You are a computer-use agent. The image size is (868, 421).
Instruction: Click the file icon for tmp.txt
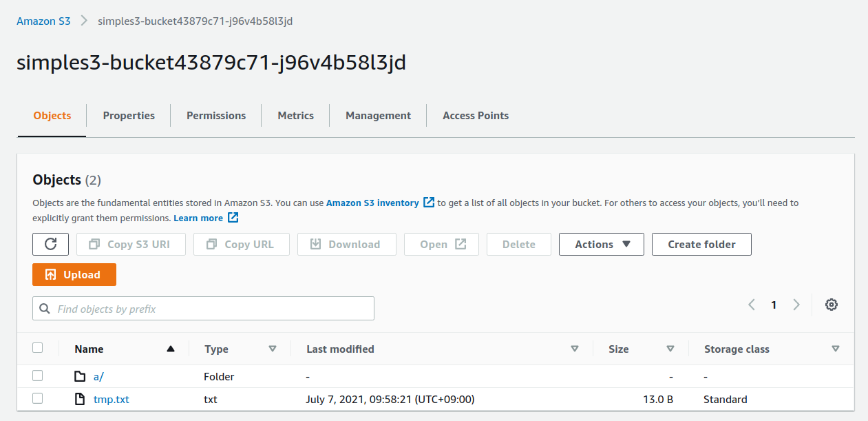click(x=81, y=399)
